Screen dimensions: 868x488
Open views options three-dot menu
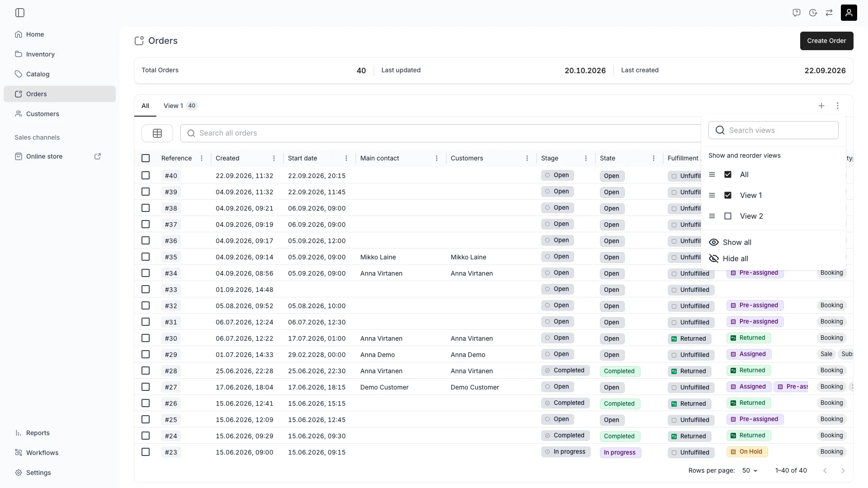[838, 106]
